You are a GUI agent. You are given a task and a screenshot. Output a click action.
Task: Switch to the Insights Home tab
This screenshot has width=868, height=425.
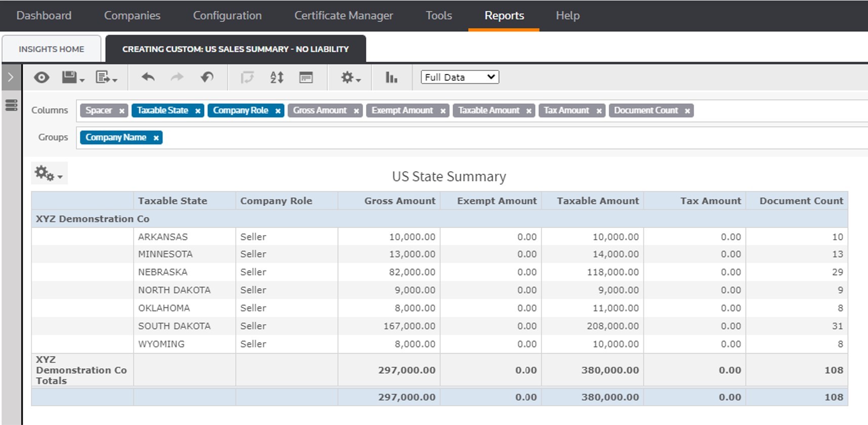52,49
